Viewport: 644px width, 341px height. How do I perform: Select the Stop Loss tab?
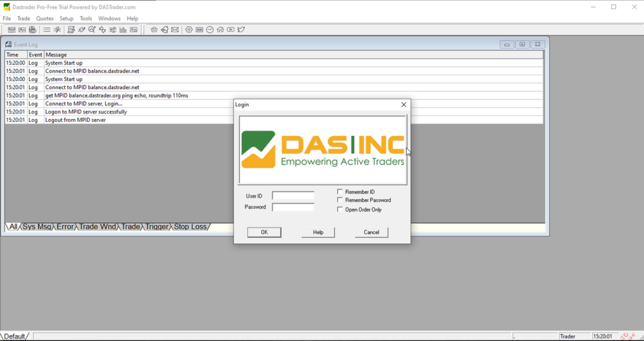190,227
